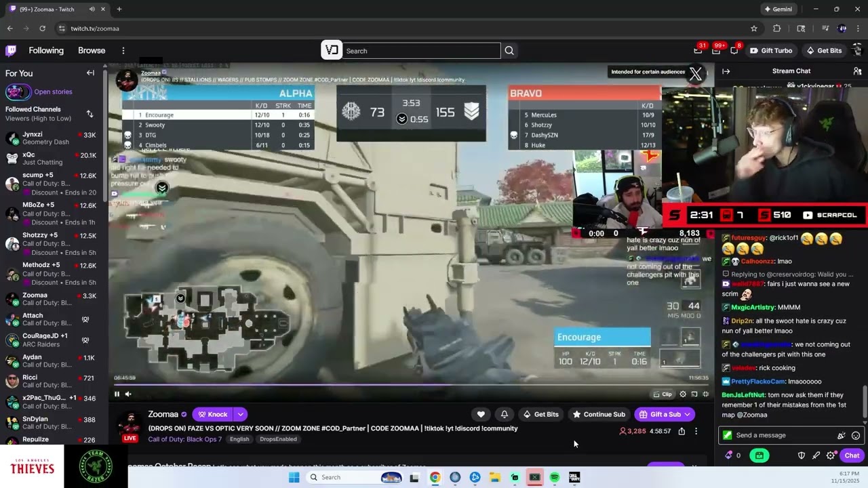Image resolution: width=868 pixels, height=488 pixels.
Task: Open the chat shield icon
Action: click(x=802, y=455)
